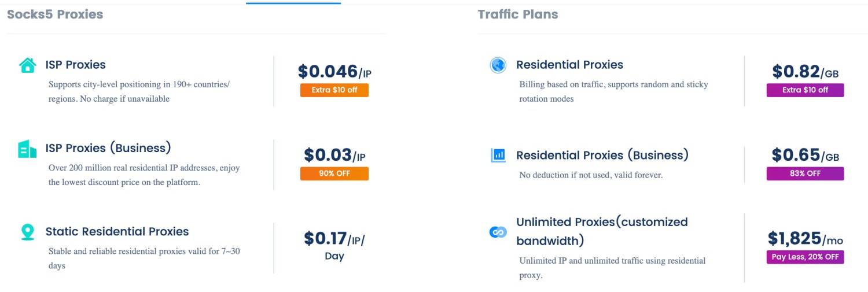Viewport: 868px width, 292px height.
Task: Open the Residential Proxies traffic plan heading
Action: (569, 65)
